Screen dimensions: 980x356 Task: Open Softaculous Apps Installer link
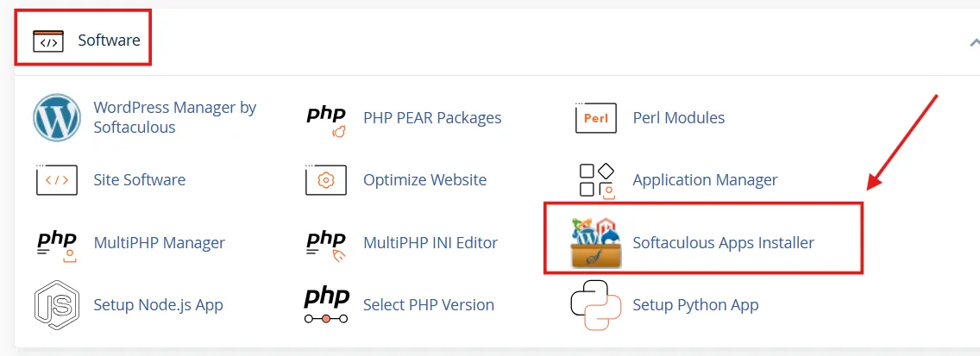click(723, 242)
